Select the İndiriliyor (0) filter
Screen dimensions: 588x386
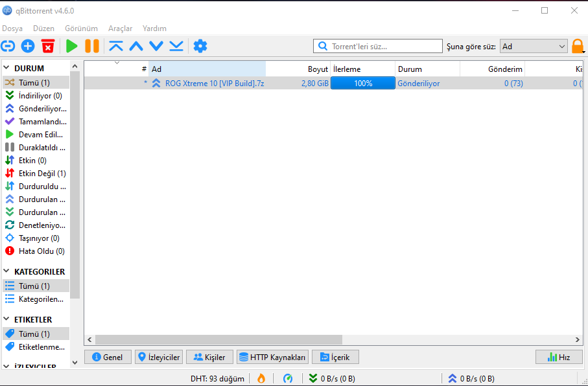click(x=36, y=96)
